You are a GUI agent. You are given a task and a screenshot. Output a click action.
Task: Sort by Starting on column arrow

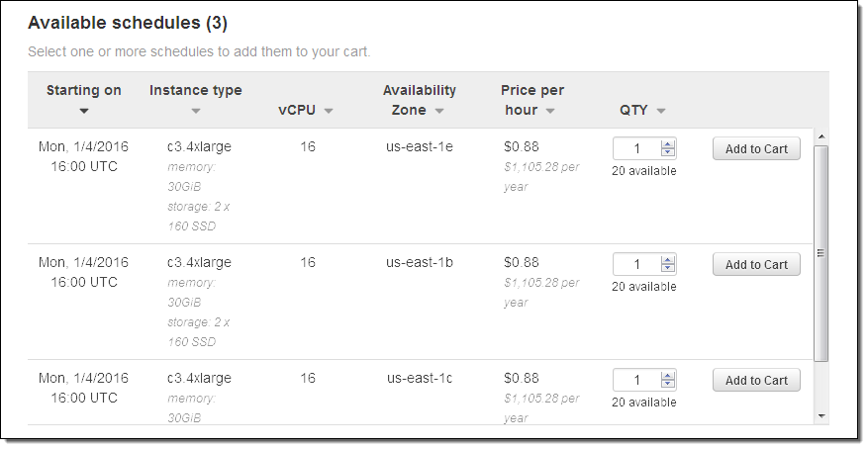click(84, 111)
